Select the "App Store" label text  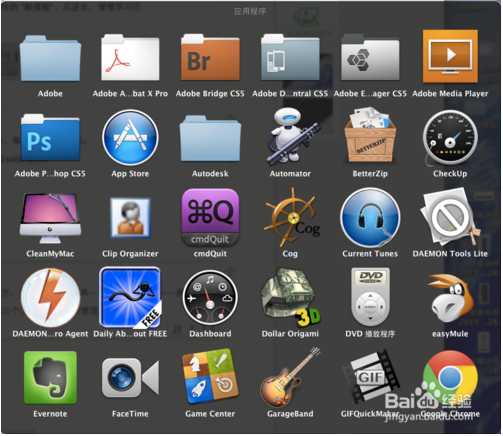130,174
